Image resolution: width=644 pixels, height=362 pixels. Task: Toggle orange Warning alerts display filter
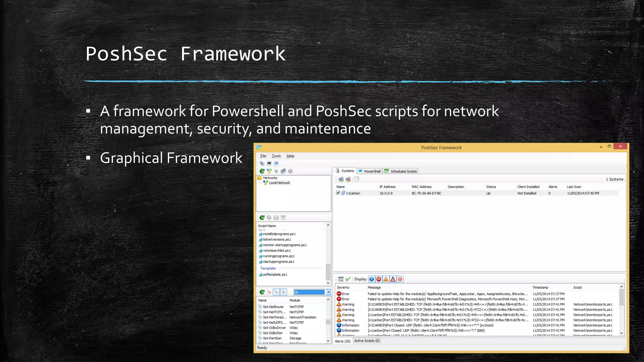(386, 279)
